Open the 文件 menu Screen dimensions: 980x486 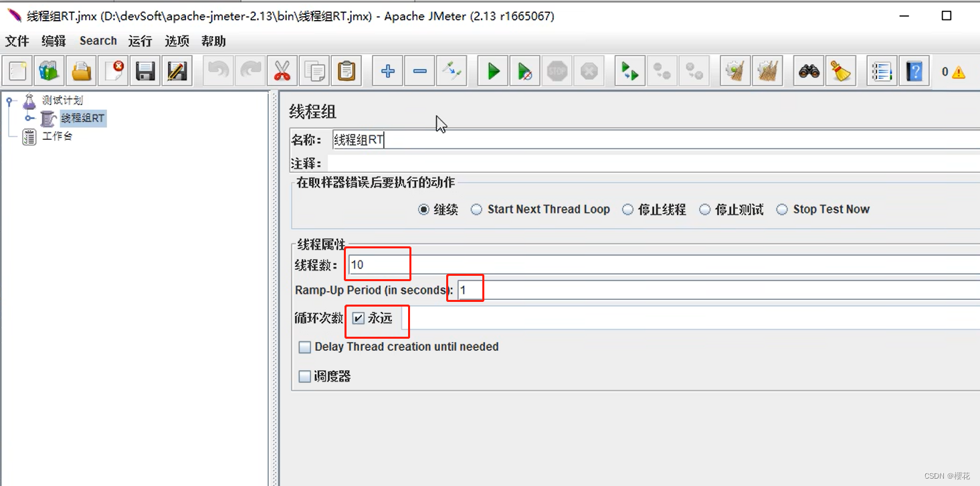coord(17,41)
